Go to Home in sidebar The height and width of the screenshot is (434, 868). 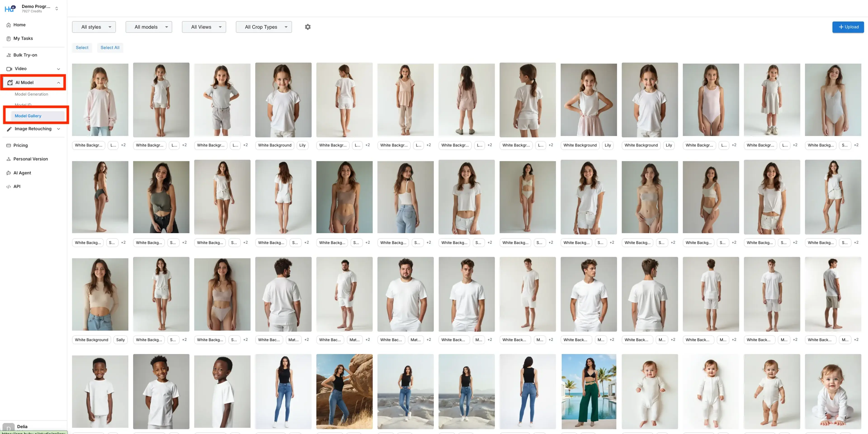point(19,25)
